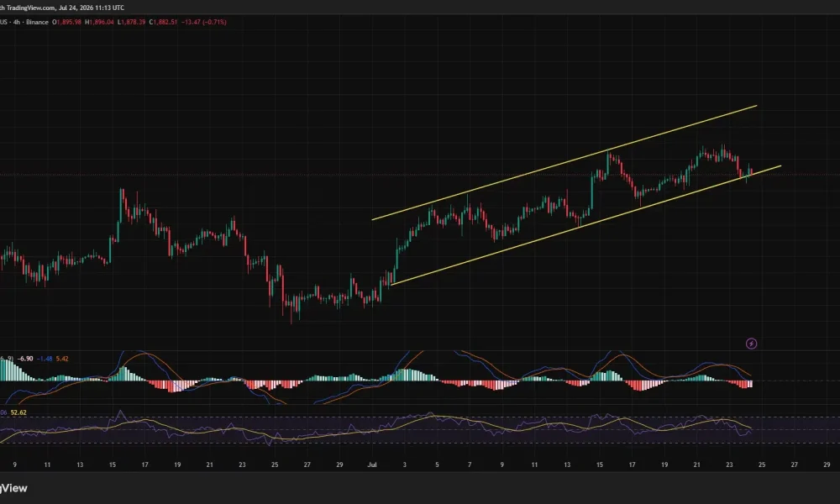Click the 'Jul' label on the time axis
Screen dimensions: 840x504
click(372, 465)
